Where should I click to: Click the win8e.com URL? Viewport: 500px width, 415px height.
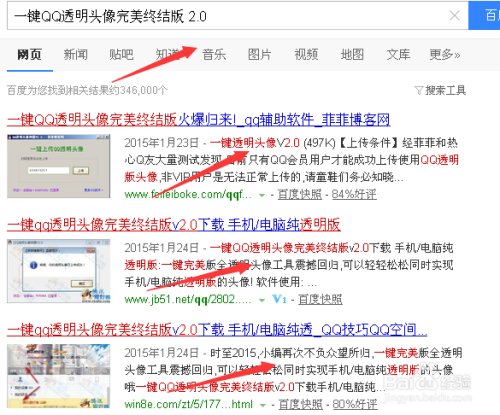188,404
